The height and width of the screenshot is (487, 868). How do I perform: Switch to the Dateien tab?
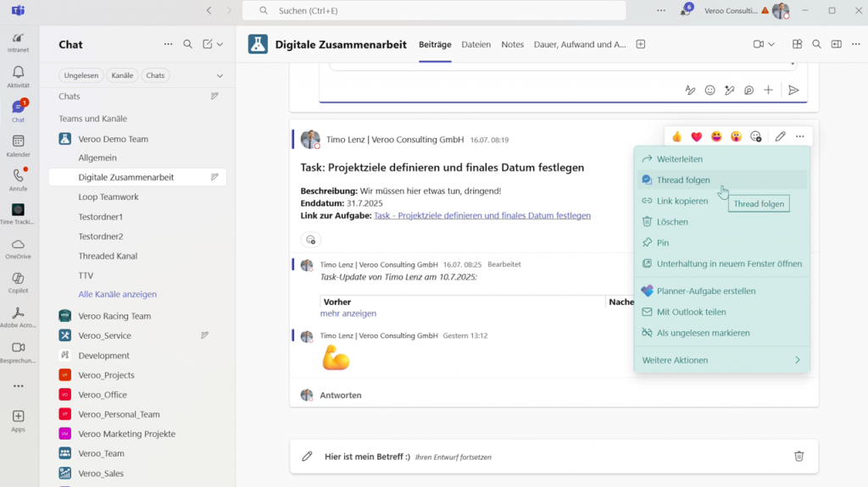pos(476,45)
